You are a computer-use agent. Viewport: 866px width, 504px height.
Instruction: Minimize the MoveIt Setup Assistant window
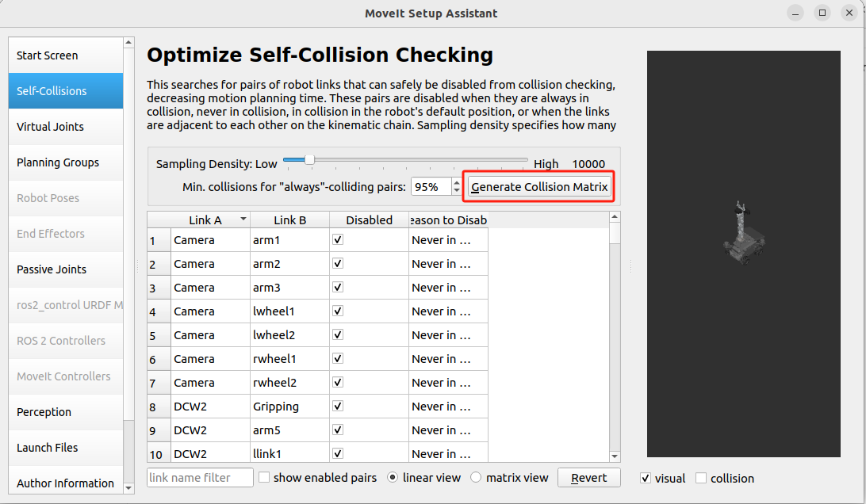click(795, 13)
